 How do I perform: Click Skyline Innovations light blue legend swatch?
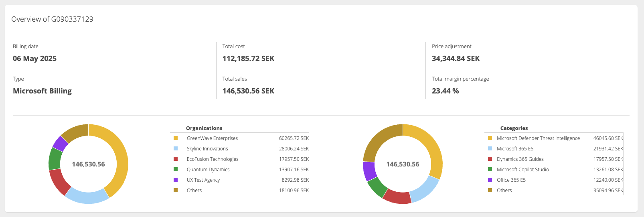(176, 148)
